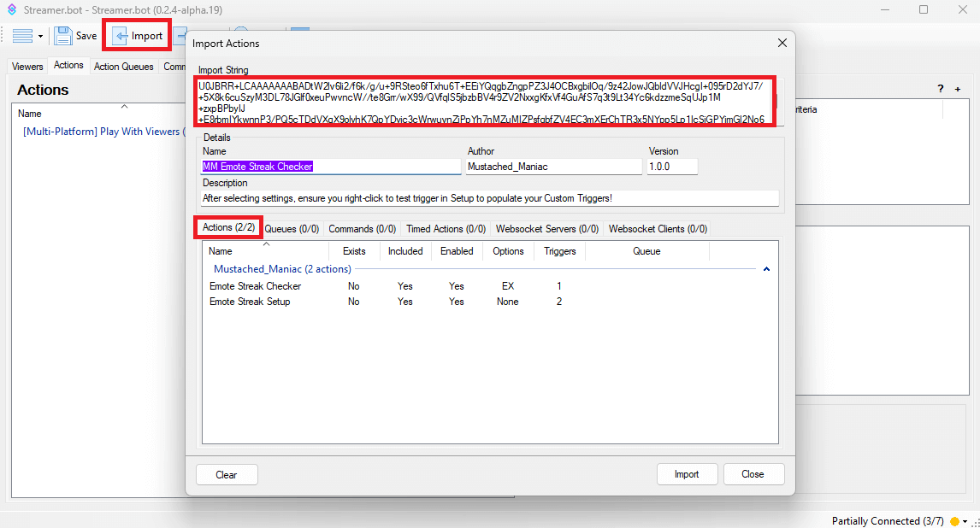Collapse the Mustached_Maniac actions group

[x=766, y=269]
